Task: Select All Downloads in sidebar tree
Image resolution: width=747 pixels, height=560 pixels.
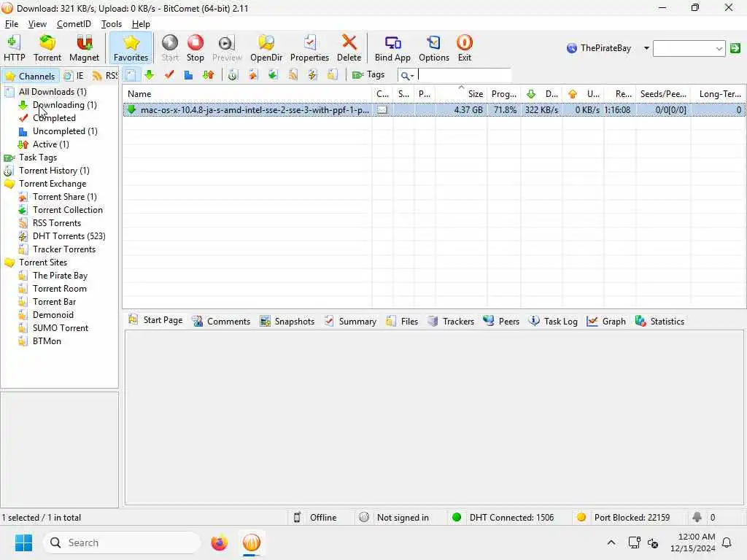Action: (53, 92)
